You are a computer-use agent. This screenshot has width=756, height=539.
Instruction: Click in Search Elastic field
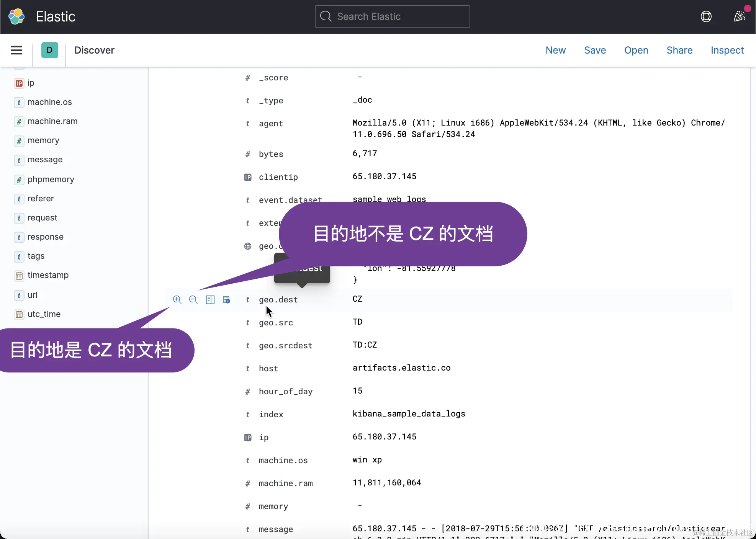click(392, 16)
